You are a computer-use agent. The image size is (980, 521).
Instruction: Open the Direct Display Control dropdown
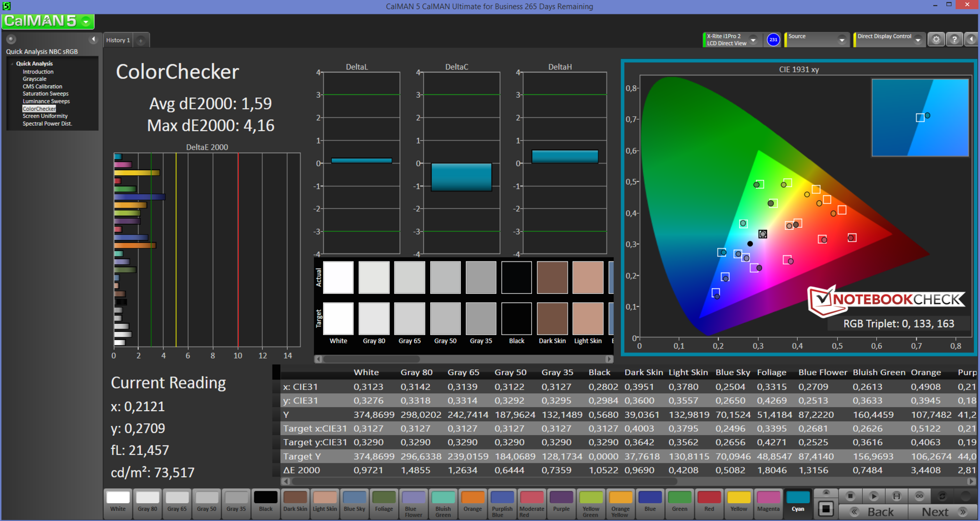point(918,40)
